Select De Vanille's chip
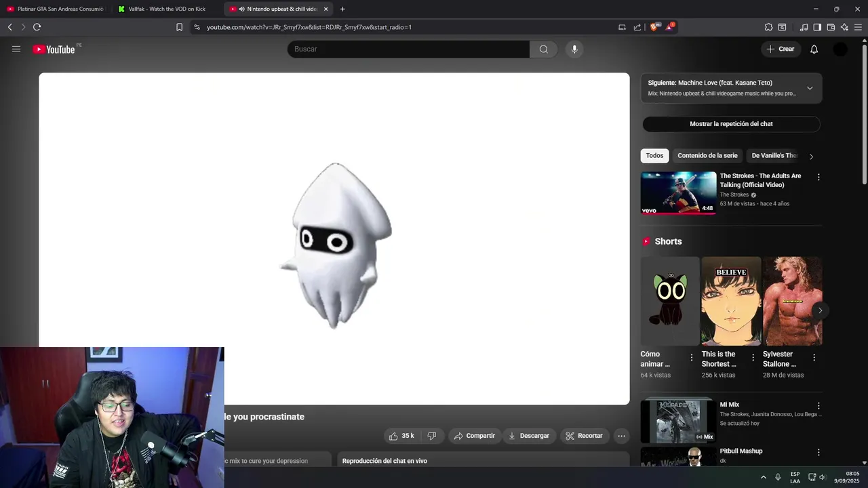The height and width of the screenshot is (488, 868). [x=774, y=156]
